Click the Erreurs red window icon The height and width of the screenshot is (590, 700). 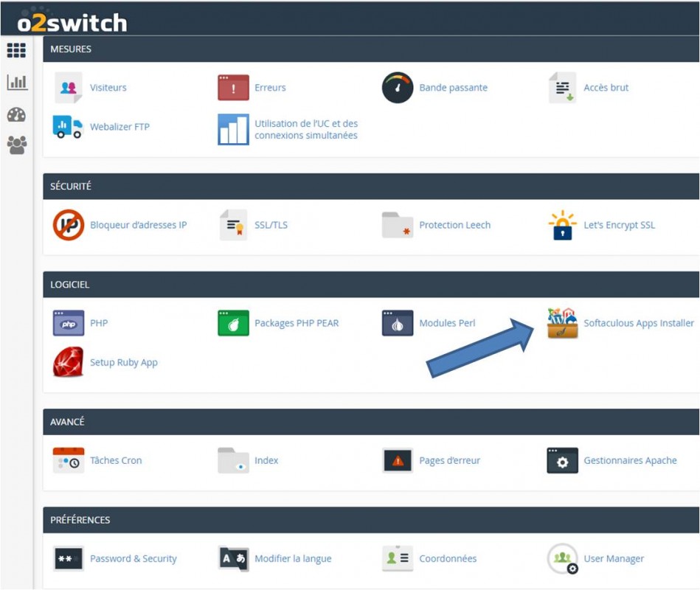coord(233,88)
